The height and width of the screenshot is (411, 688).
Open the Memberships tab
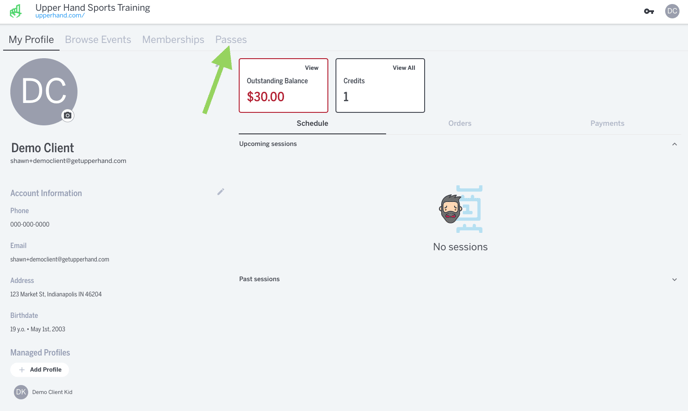pyautogui.click(x=173, y=39)
